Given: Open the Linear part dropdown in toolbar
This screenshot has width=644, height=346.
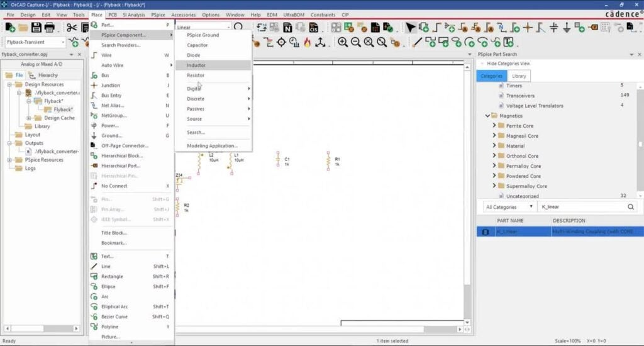Looking at the screenshot, I should [x=229, y=28].
